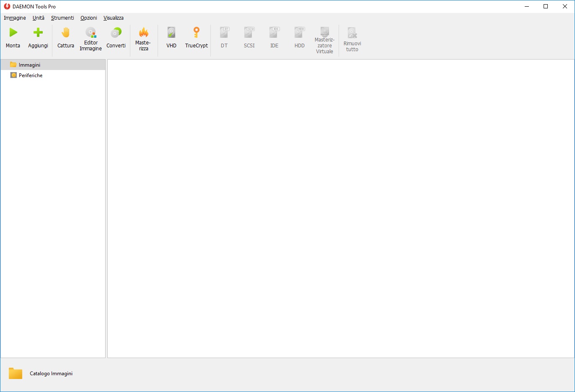The width and height of the screenshot is (575, 392).
Task: Close the DAEMON Tools Pro window
Action: [x=565, y=6]
